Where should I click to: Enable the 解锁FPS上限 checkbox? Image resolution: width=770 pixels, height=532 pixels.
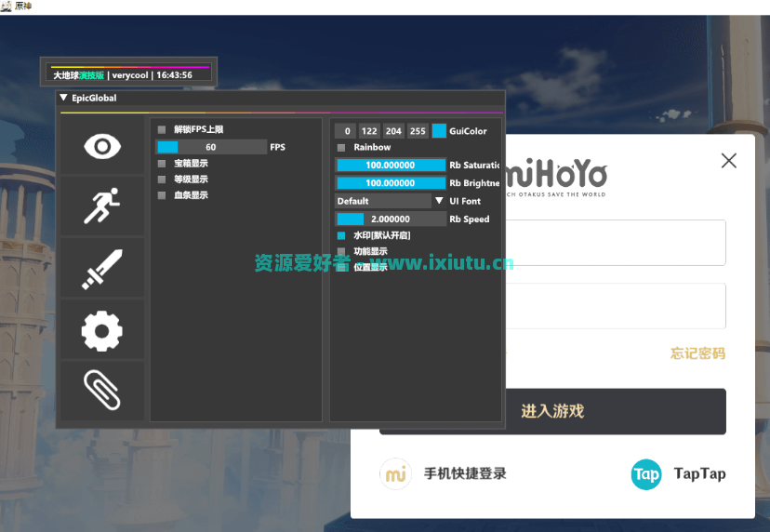click(x=162, y=129)
